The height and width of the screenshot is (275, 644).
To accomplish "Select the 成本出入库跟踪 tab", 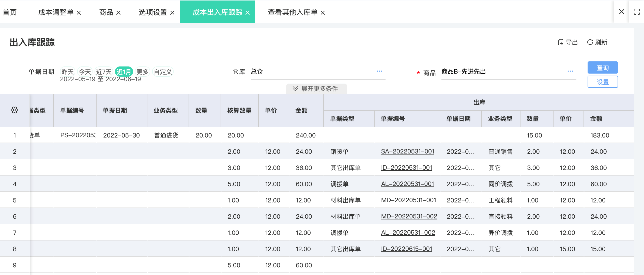I will pyautogui.click(x=217, y=12).
